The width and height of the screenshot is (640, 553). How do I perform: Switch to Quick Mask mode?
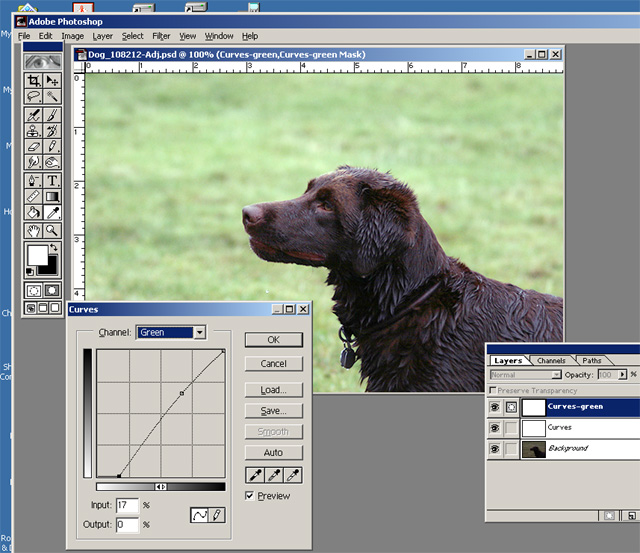[x=52, y=291]
